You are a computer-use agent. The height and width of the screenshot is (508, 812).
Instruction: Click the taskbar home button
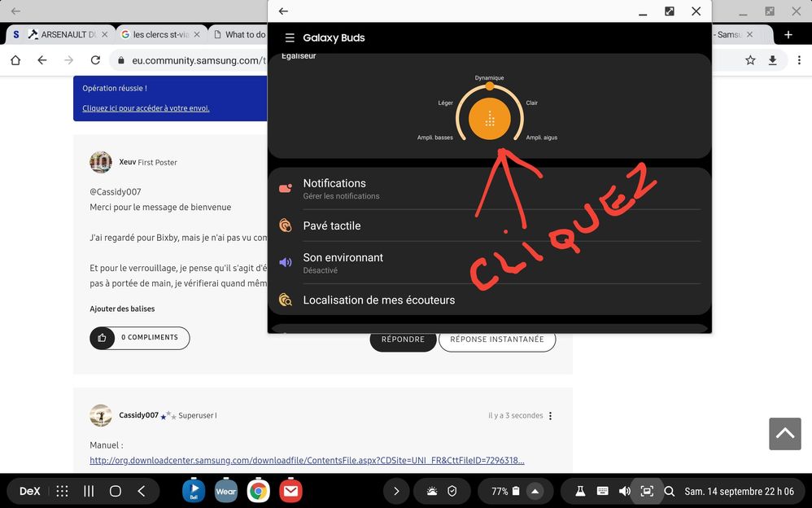[116, 492]
